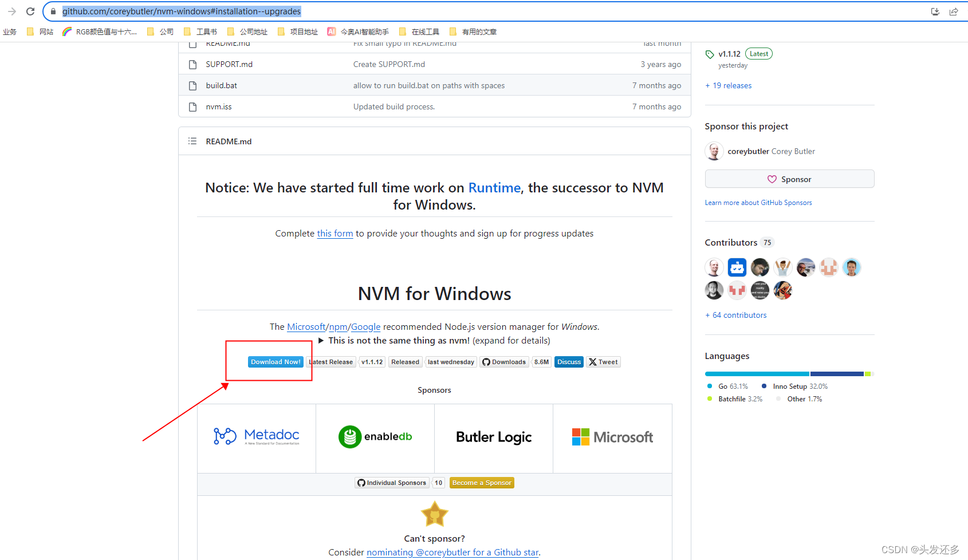Open the npm recommendation link
968x560 pixels.
tap(338, 326)
